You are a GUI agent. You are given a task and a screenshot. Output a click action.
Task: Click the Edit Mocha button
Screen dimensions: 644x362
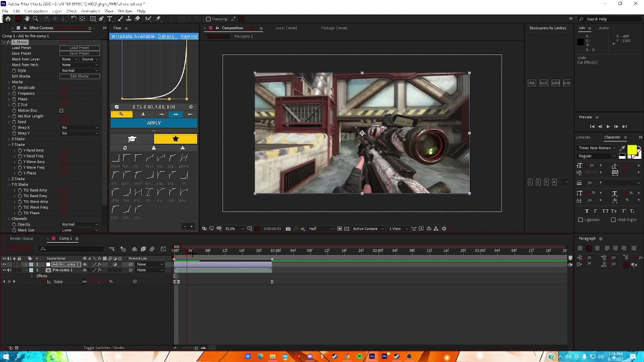tap(79, 76)
